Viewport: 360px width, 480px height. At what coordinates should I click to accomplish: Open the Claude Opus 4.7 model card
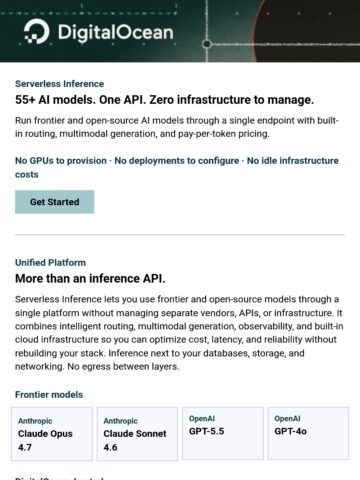pos(52,434)
